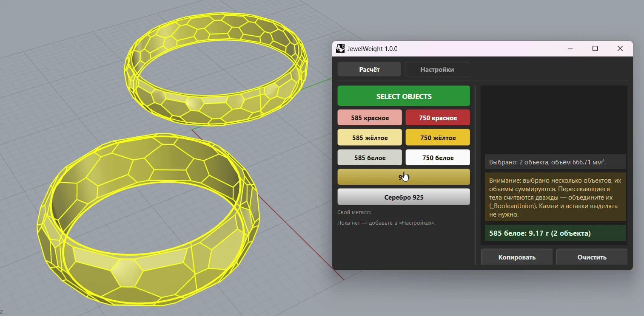Image resolution: width=644 pixels, height=316 pixels.
Task: Select the 750 белое metal button
Action: pyautogui.click(x=438, y=158)
